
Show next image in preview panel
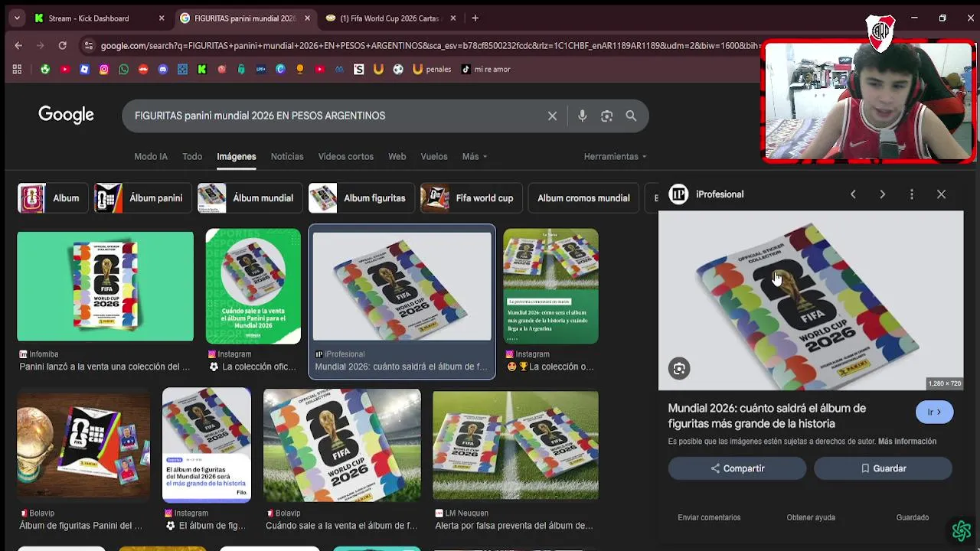click(x=882, y=194)
